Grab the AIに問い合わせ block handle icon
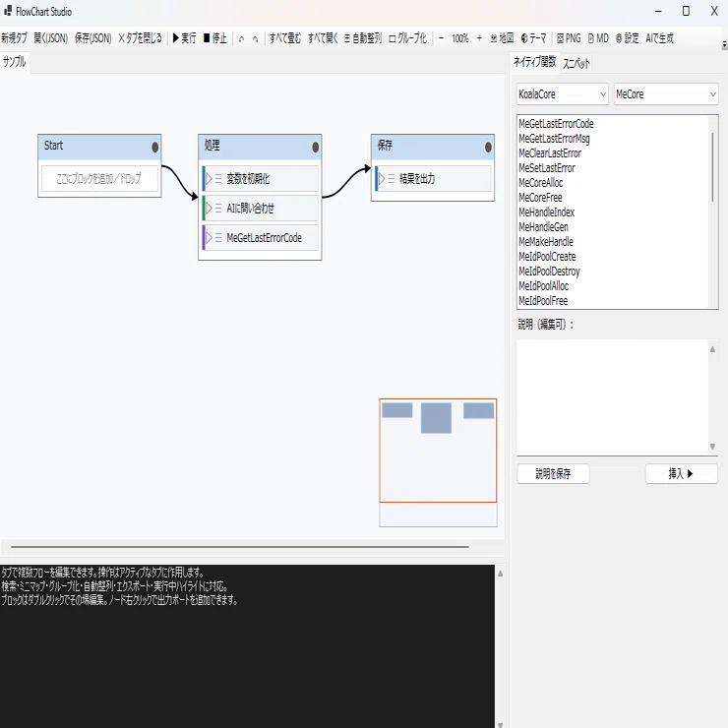 tap(218, 208)
